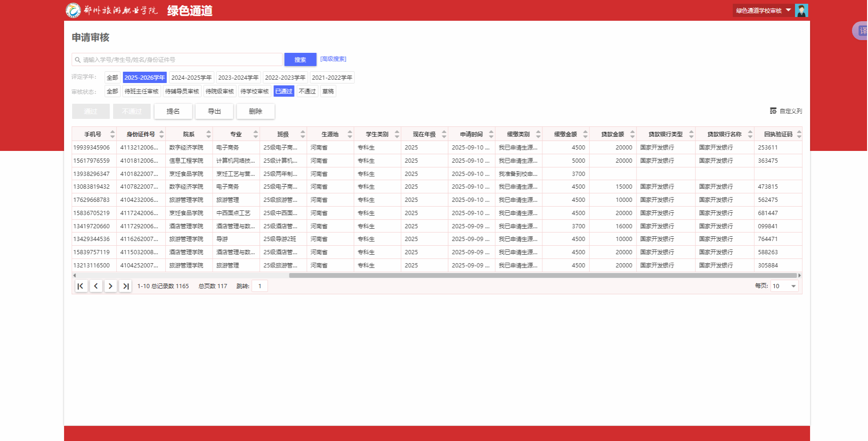Sort table by 缓缴金额 column arrows

pyautogui.click(x=585, y=134)
